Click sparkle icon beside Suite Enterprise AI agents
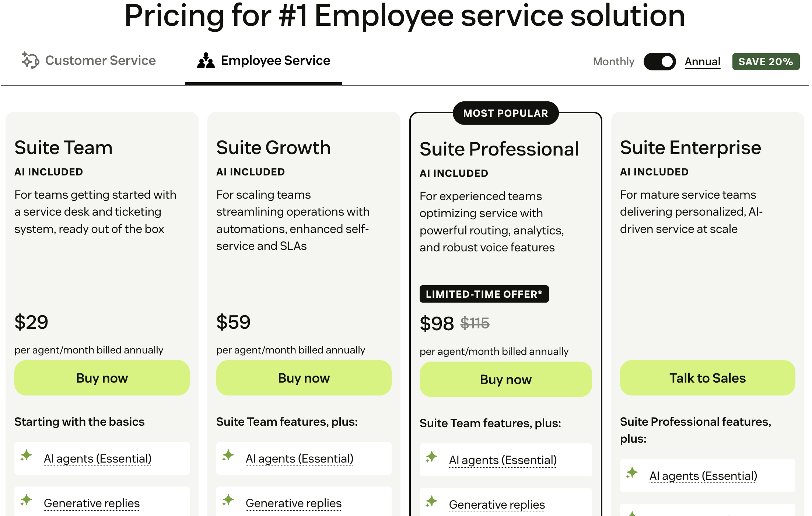Image resolution: width=812 pixels, height=516 pixels. coord(632,473)
